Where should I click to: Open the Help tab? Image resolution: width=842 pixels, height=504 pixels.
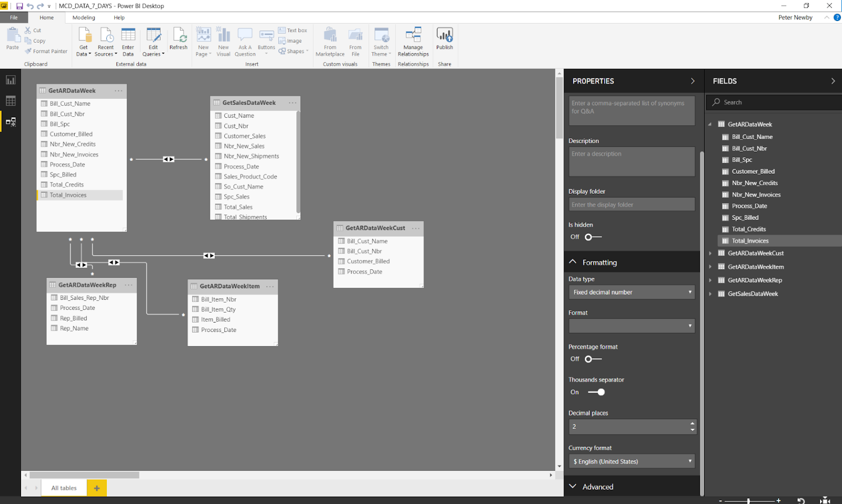click(x=119, y=17)
